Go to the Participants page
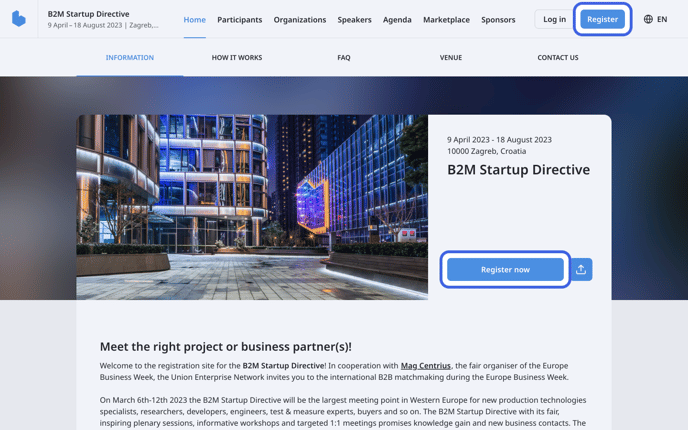 [x=240, y=20]
